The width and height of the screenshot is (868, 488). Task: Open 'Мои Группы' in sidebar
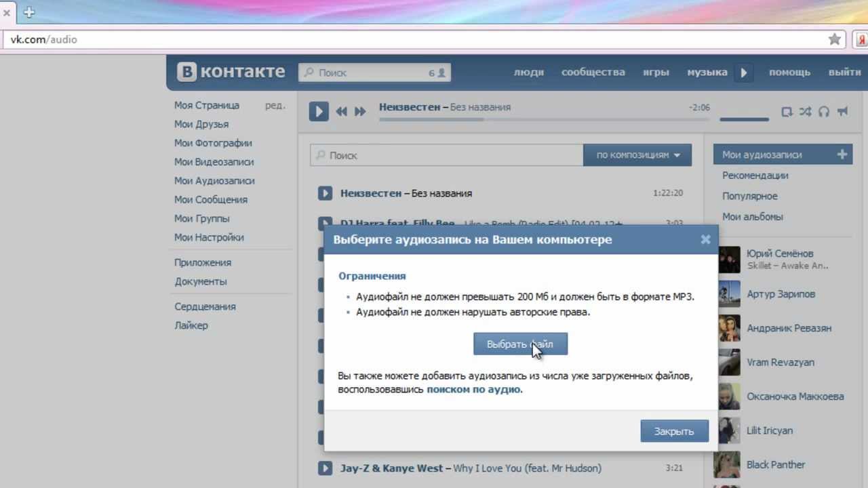click(202, 219)
